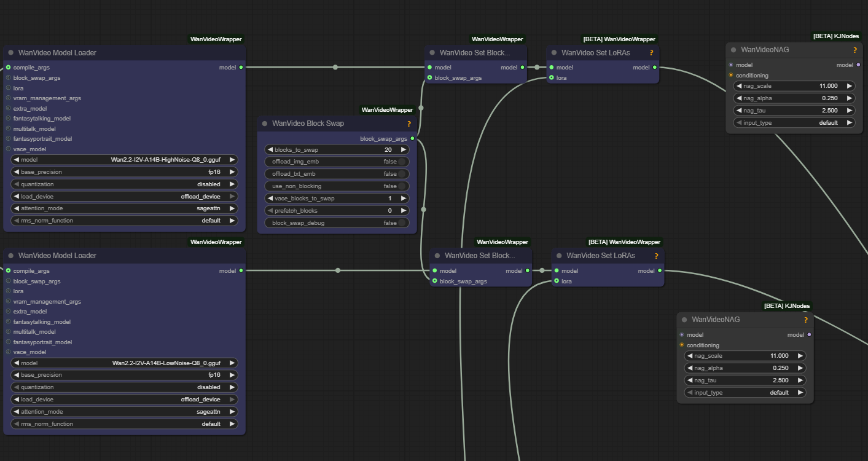Click compile_args input socket on top Model Loader

pos(8,68)
